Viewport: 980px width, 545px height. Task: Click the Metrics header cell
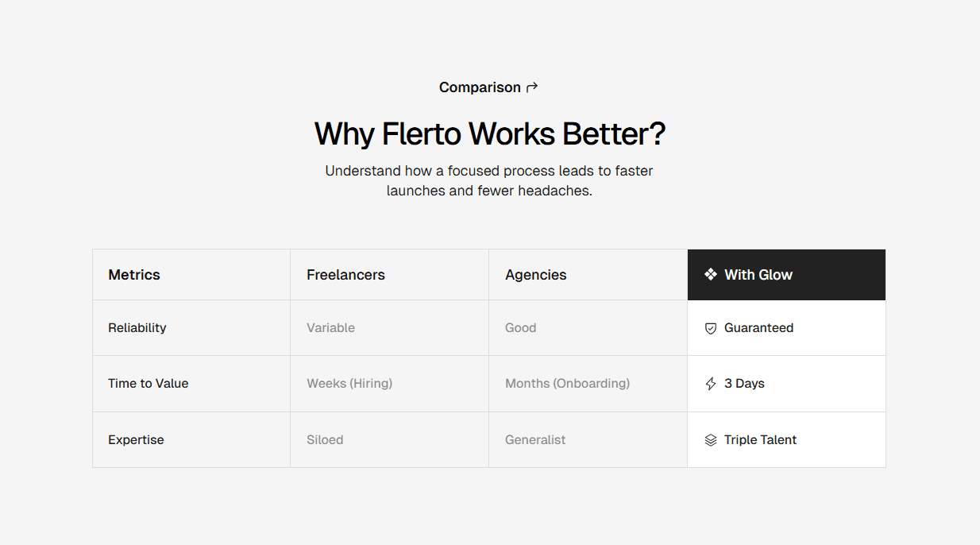(134, 274)
